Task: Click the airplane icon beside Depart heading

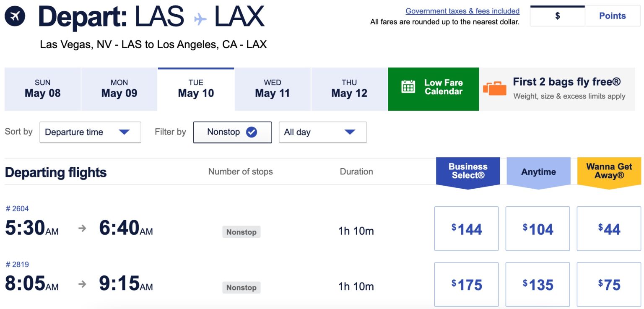Action: (15, 16)
